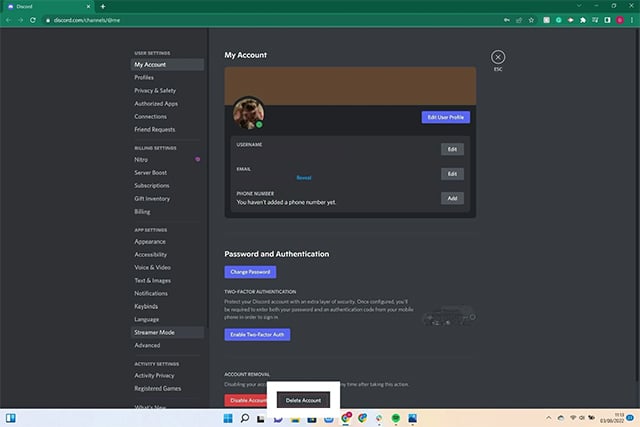Open the Privacy & Safety settings
The width and height of the screenshot is (640, 427).
pyautogui.click(x=155, y=90)
